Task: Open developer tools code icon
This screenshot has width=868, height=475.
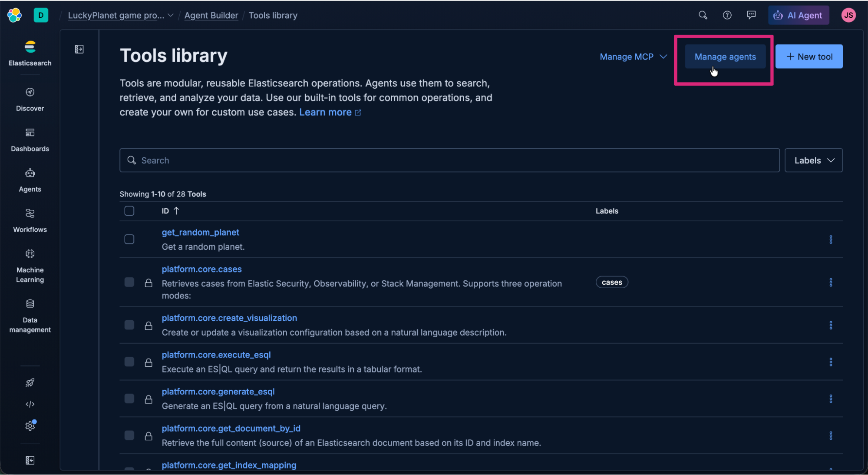Action: click(30, 404)
